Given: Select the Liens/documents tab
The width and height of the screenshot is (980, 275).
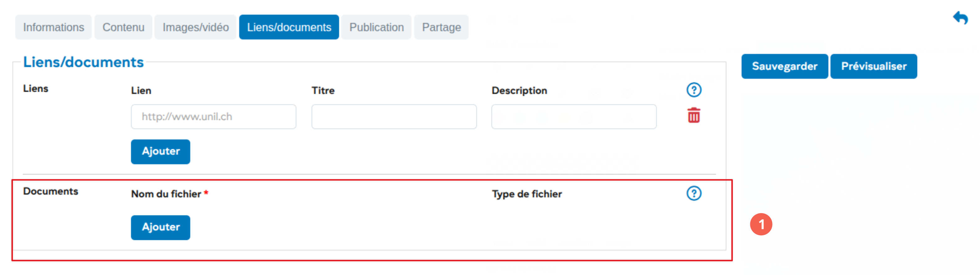Looking at the screenshot, I should (x=289, y=28).
